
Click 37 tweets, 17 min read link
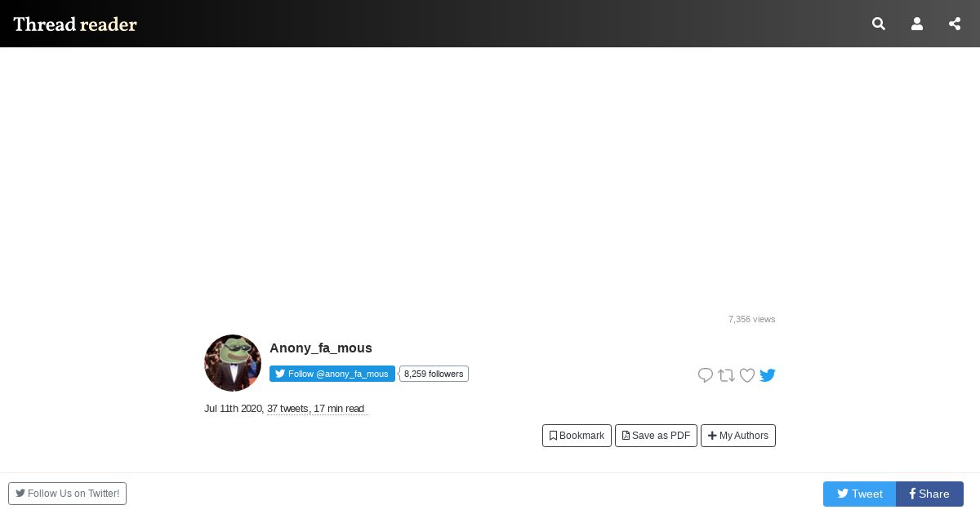(317, 409)
